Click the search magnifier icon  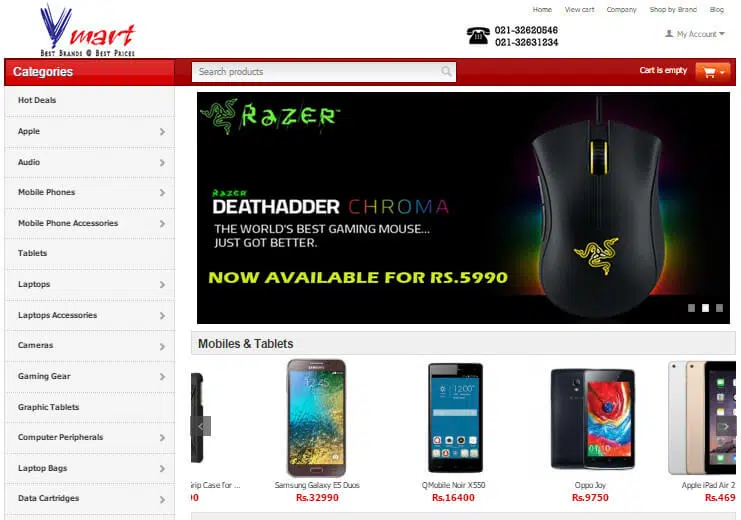coord(446,71)
